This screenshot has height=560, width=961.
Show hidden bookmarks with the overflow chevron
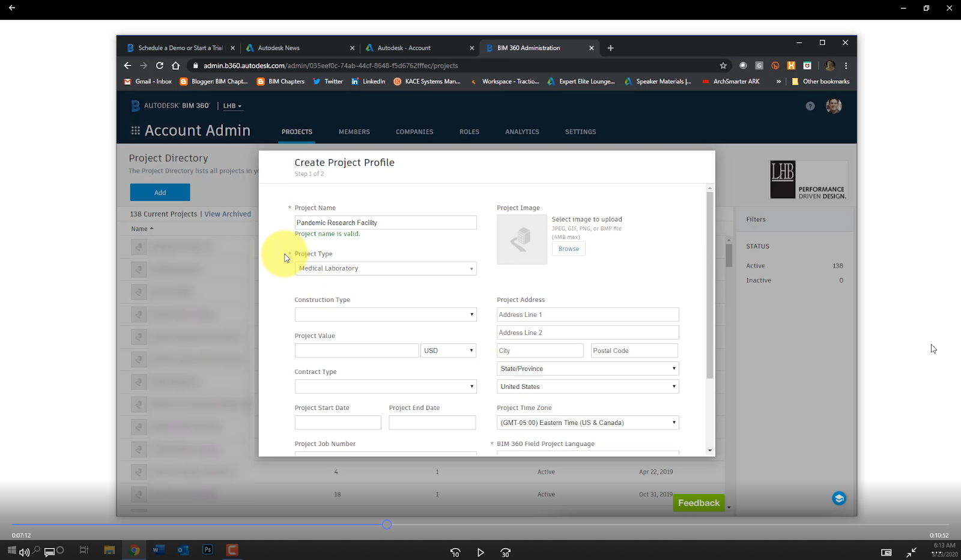[778, 82]
